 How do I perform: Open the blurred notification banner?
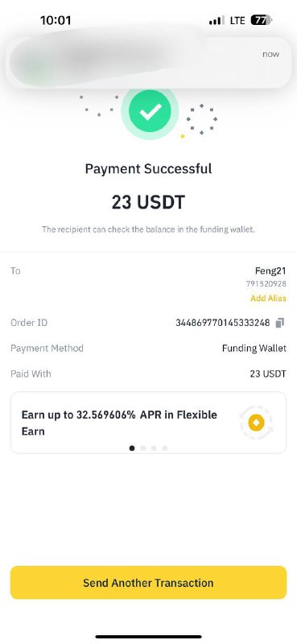tap(148, 62)
